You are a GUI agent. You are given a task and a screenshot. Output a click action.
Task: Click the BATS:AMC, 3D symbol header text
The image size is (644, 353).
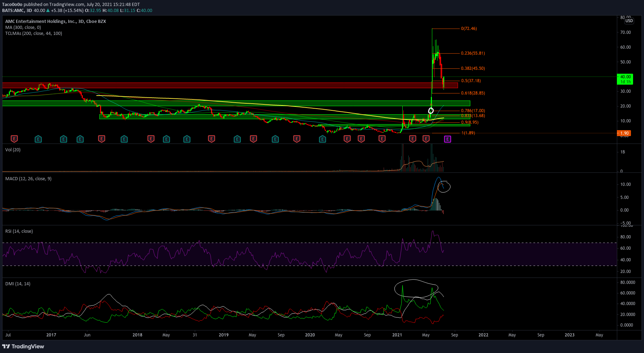tap(17, 11)
